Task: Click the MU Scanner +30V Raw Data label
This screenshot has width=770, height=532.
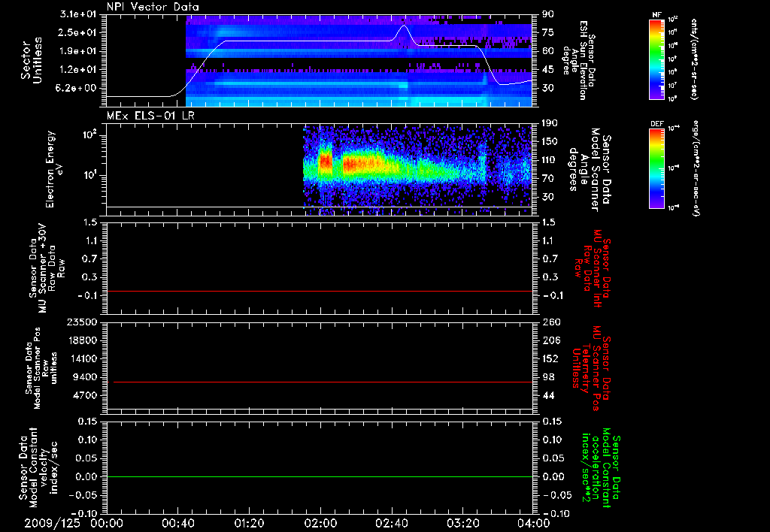Action: [x=47, y=269]
